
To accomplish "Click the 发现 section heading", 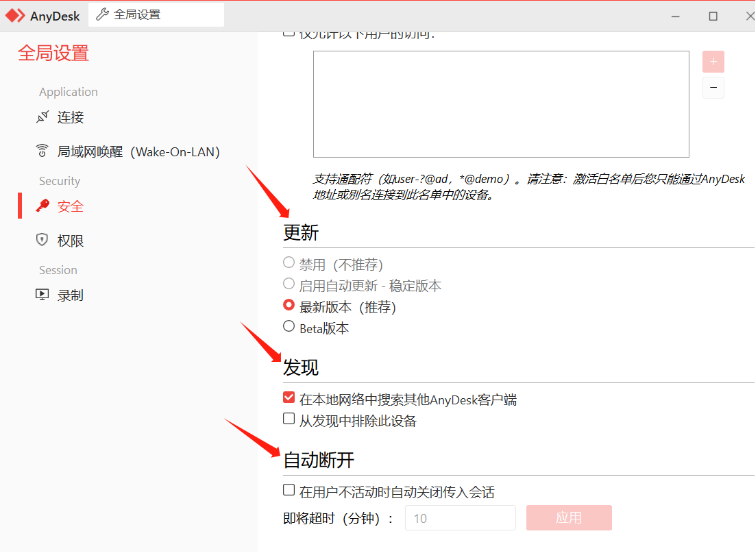I will tap(301, 368).
